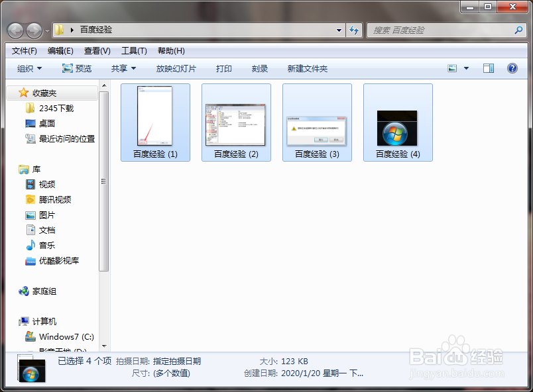Expand the address bar history dropdown arrow

point(339,30)
